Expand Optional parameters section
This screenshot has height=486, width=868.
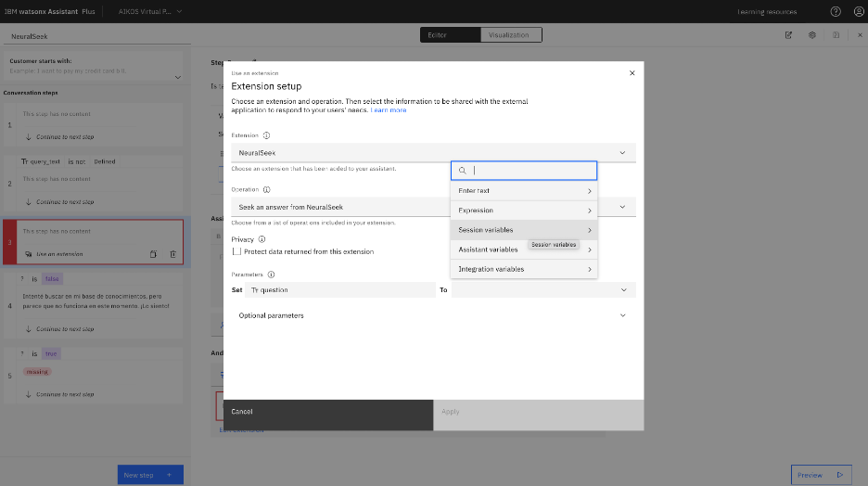coord(433,315)
